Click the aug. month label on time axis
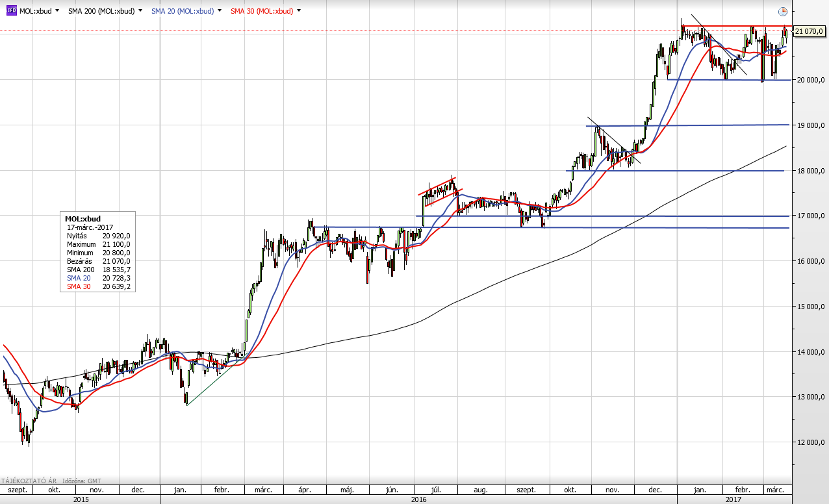Image resolution: width=829 pixels, height=504 pixels. click(x=479, y=490)
